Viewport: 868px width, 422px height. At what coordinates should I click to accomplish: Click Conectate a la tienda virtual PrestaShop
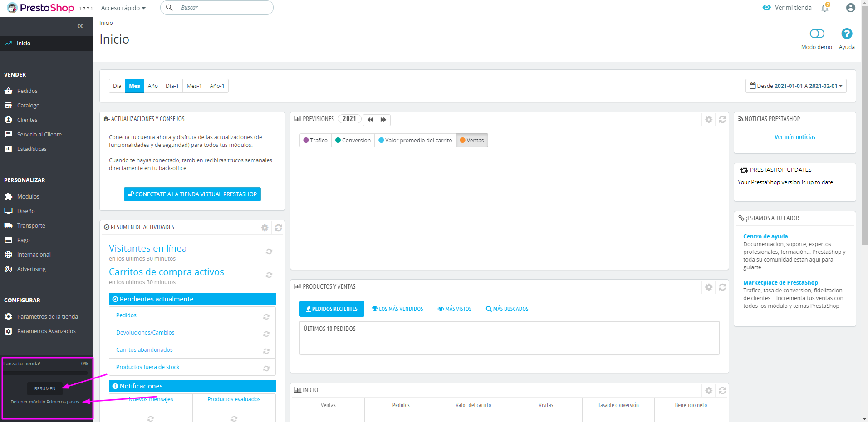(192, 194)
